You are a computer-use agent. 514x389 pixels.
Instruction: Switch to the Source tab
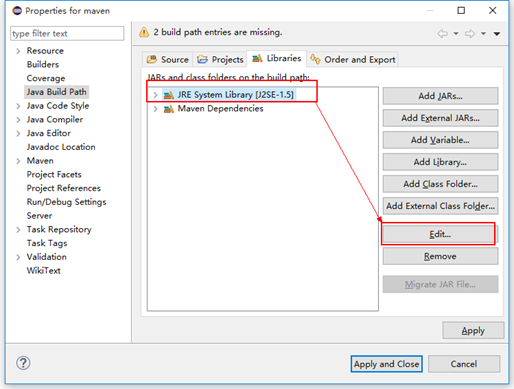(168, 59)
